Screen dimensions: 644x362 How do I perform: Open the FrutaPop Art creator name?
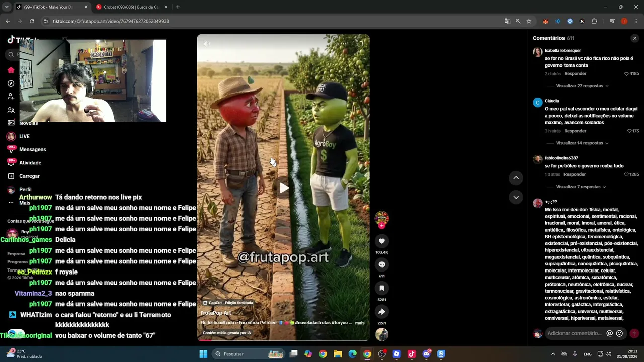216,313
